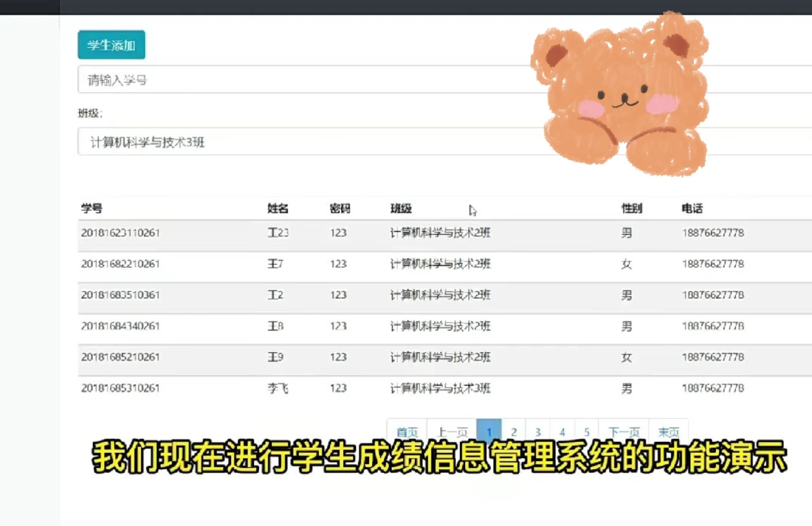Select the currently active page 1 button
The height and width of the screenshot is (526, 812).
[489, 431]
